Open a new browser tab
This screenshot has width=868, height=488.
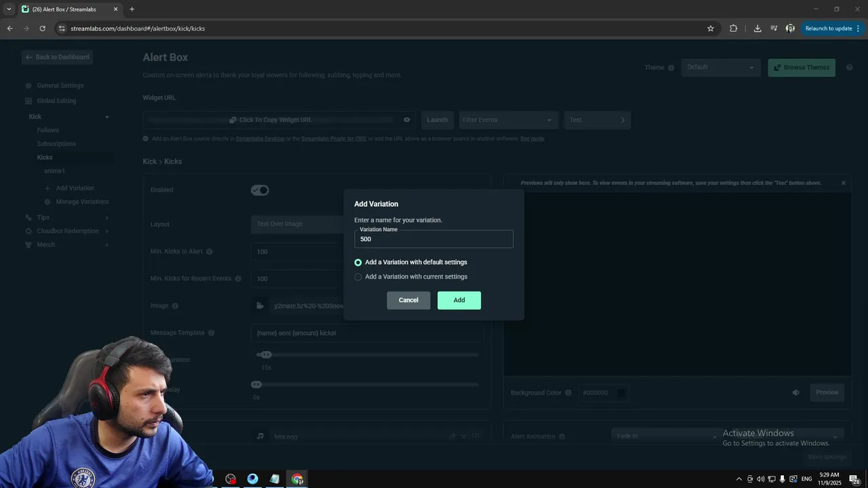[132, 9]
